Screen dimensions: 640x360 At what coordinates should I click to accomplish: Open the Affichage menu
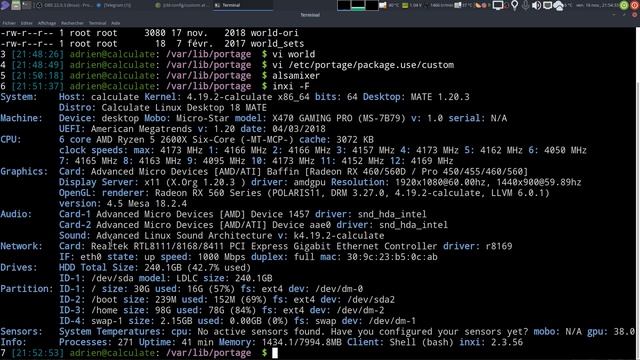point(47,23)
